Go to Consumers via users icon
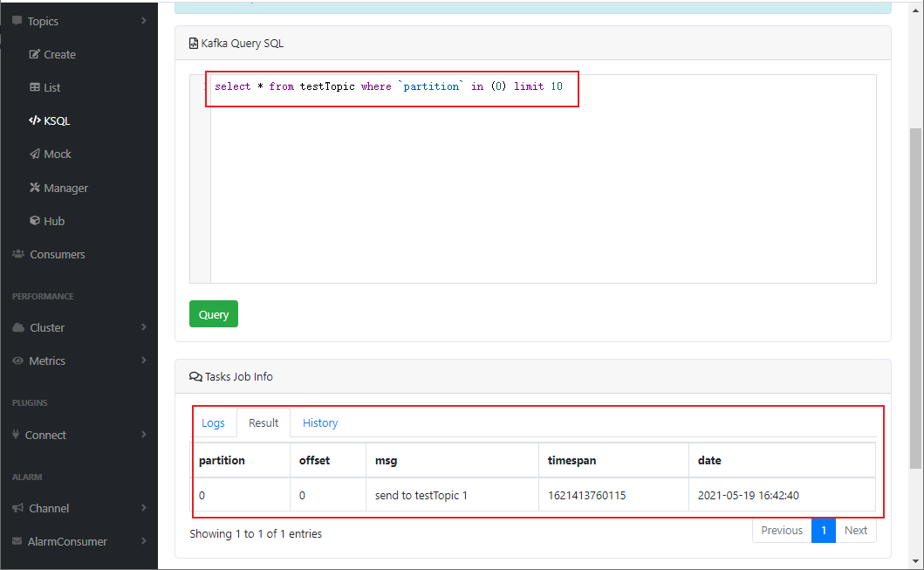 pos(18,254)
